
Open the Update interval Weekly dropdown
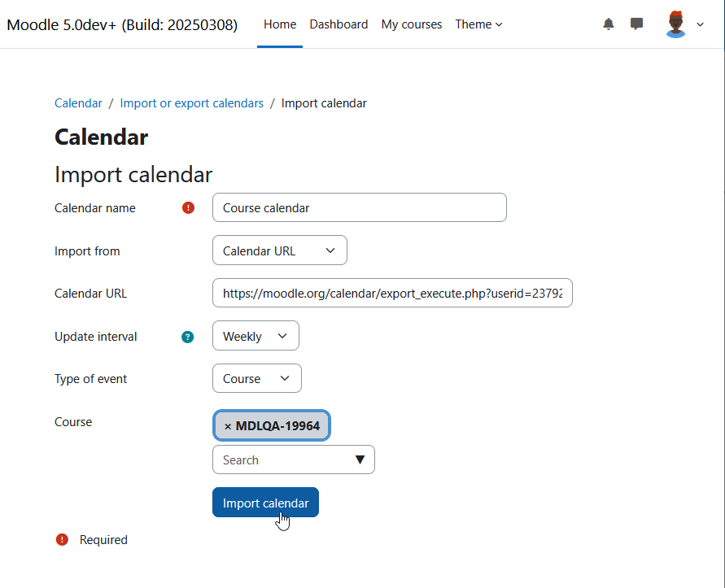(x=255, y=336)
